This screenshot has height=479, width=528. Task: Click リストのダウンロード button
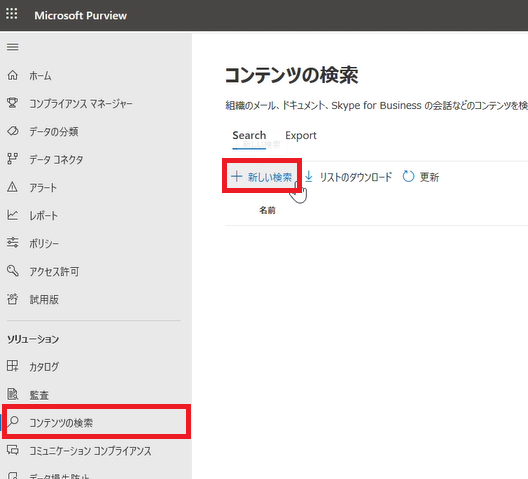point(348,177)
